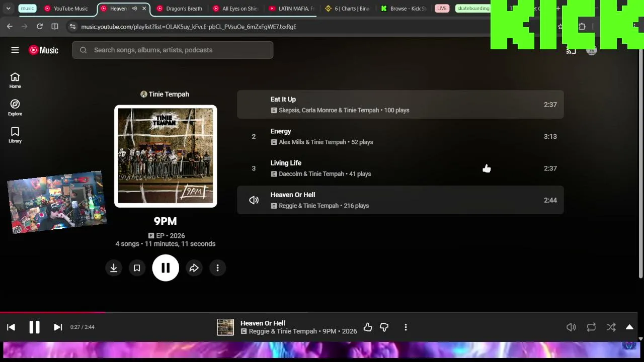Skip to the previous track
Image resolution: width=644 pixels, height=362 pixels.
11,327
